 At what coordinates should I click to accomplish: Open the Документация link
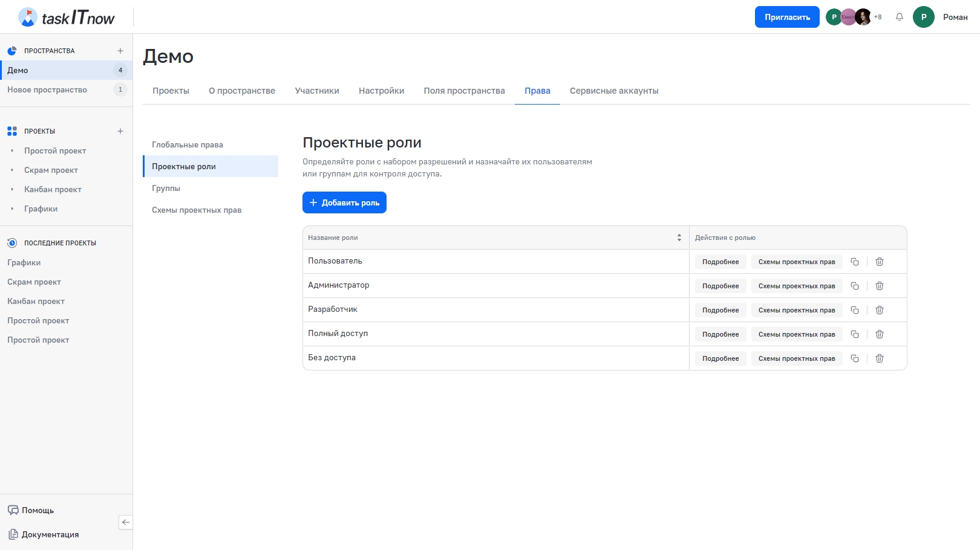(x=50, y=534)
